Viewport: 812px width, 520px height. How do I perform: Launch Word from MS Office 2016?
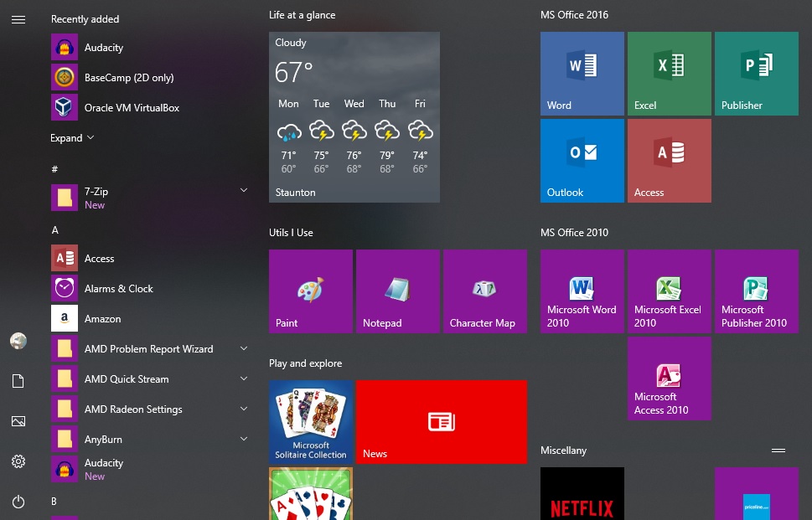tap(582, 73)
